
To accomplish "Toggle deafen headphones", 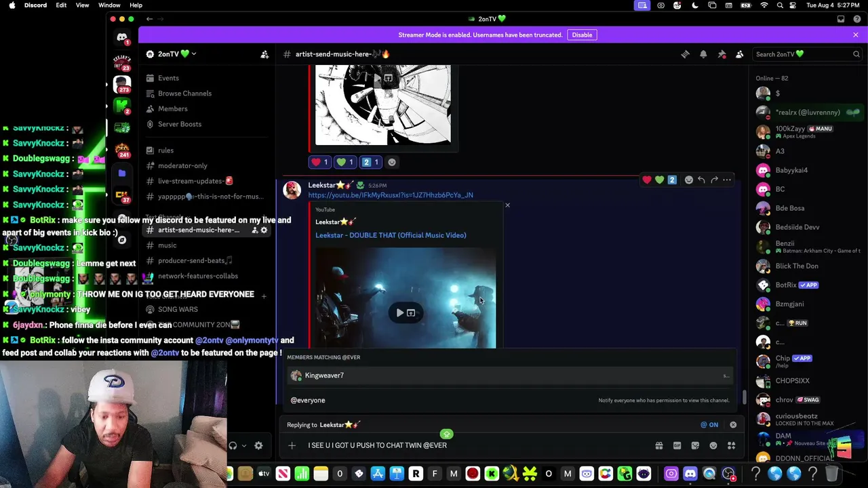I will point(233,445).
